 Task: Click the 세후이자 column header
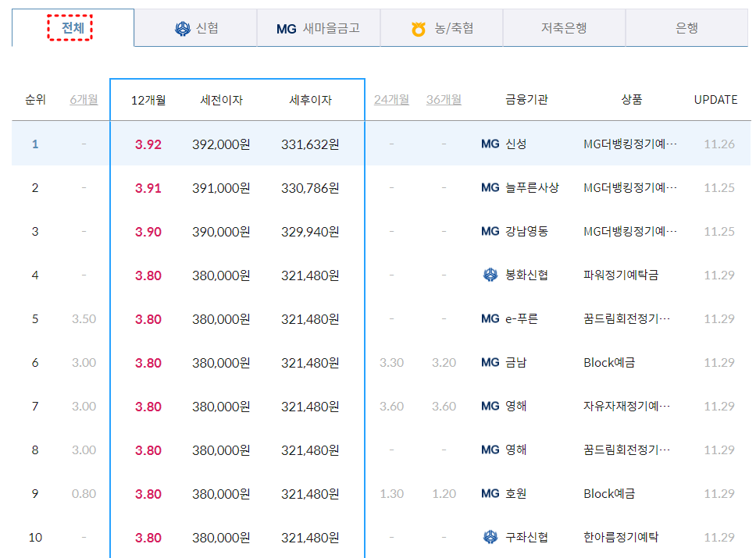click(311, 100)
